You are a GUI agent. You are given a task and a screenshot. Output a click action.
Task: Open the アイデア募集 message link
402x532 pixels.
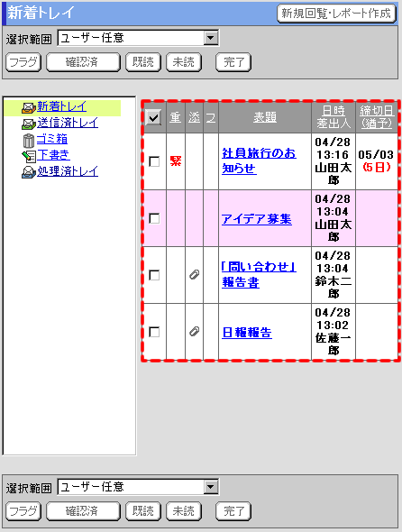click(x=257, y=219)
